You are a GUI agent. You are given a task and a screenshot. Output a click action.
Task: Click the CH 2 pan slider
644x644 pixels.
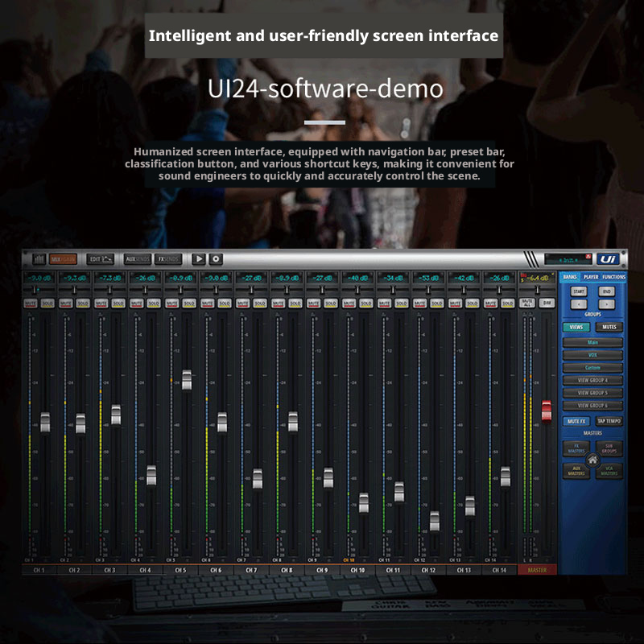click(x=74, y=290)
